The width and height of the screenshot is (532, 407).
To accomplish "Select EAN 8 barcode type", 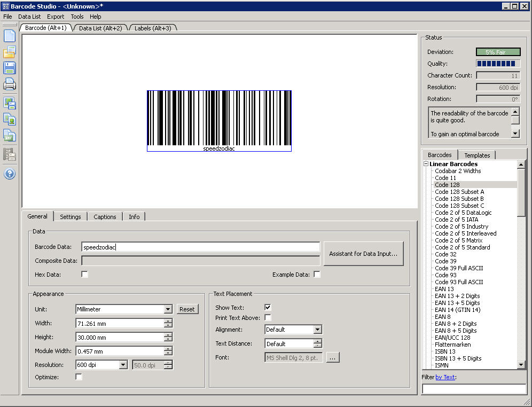I will tap(442, 317).
